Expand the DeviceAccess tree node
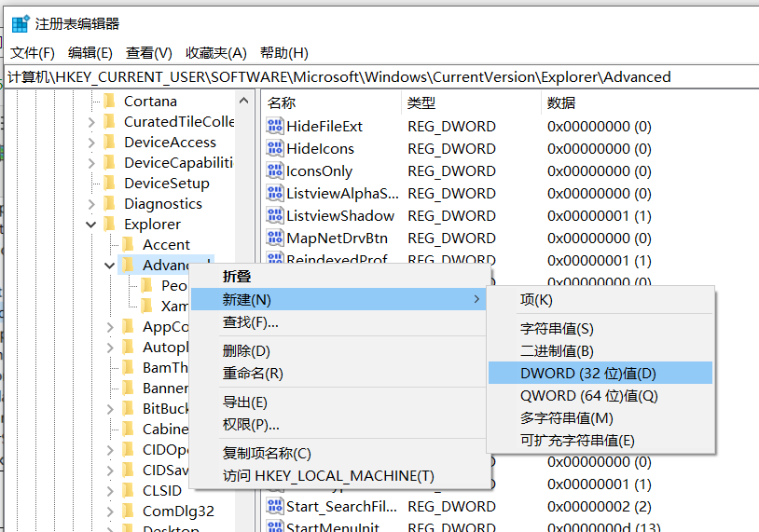This screenshot has width=759, height=532. coord(91,143)
